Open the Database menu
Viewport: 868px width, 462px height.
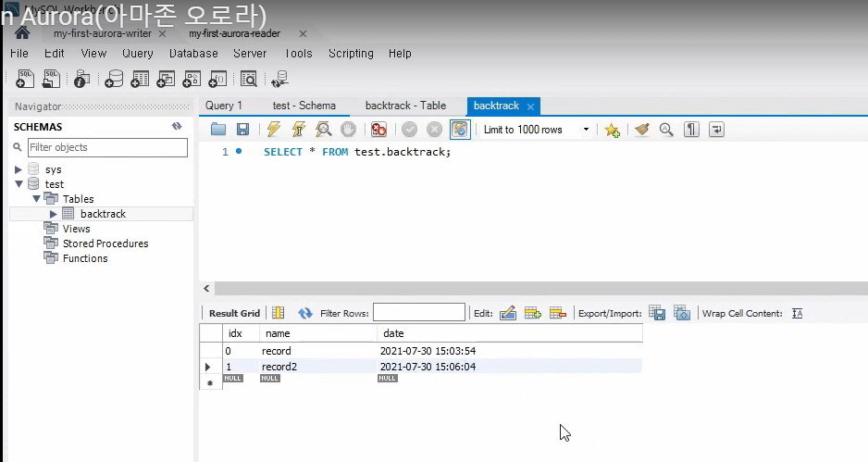[x=193, y=53]
